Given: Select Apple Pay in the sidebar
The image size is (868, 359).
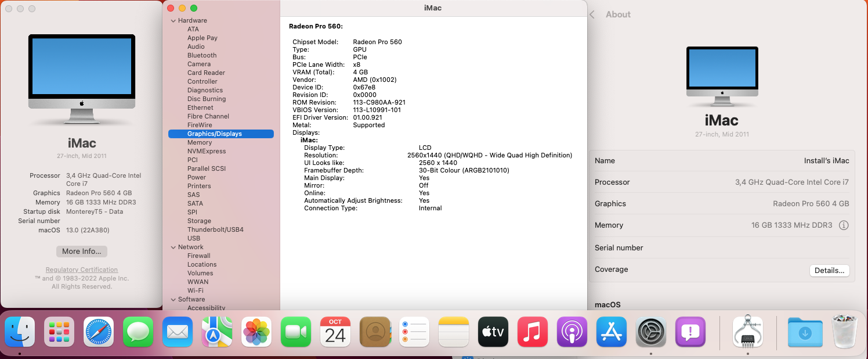Looking at the screenshot, I should click(202, 38).
